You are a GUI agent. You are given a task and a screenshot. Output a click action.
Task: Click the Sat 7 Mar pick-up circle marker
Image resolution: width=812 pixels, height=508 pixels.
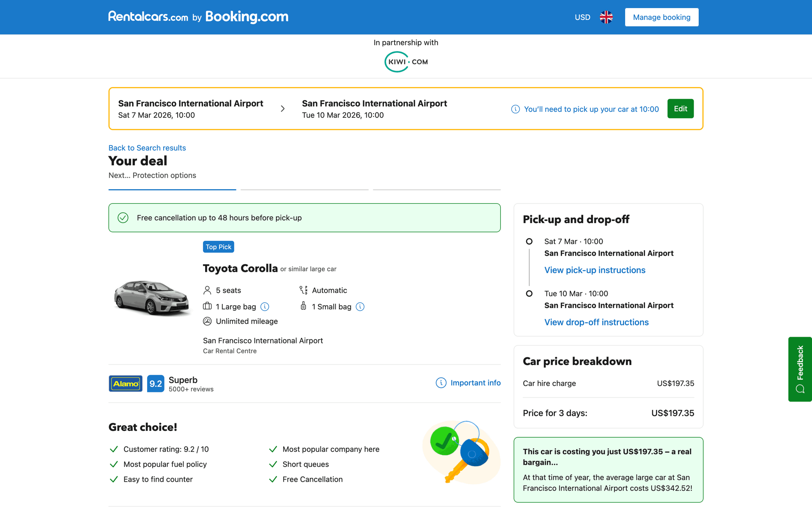(529, 241)
